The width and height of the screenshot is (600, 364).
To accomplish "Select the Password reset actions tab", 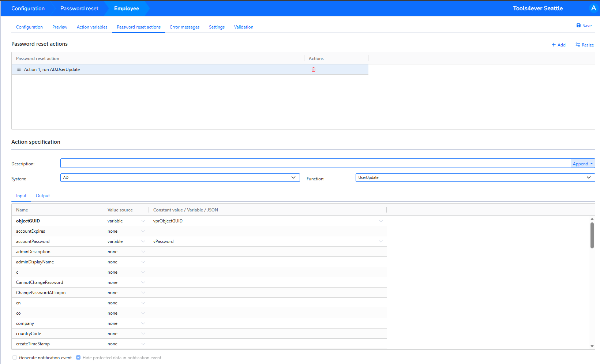I will [139, 27].
